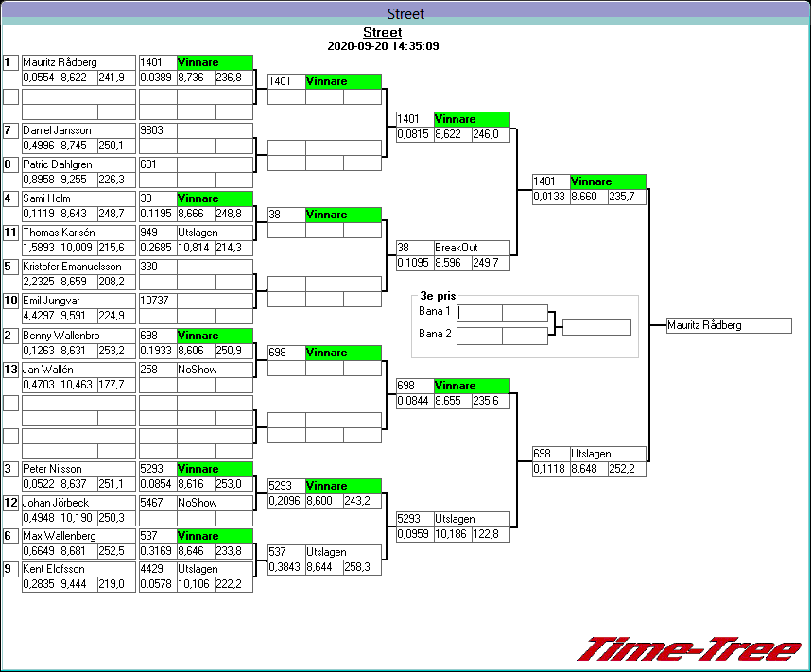This screenshot has width=811, height=672.
Task: Click Patric Dahlgren in the bracket
Action: tap(78, 164)
